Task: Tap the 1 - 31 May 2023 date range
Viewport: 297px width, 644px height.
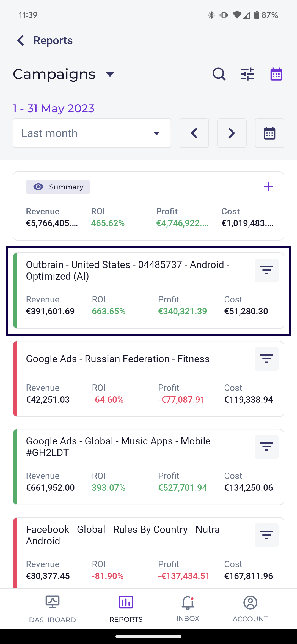Action: pos(54,108)
